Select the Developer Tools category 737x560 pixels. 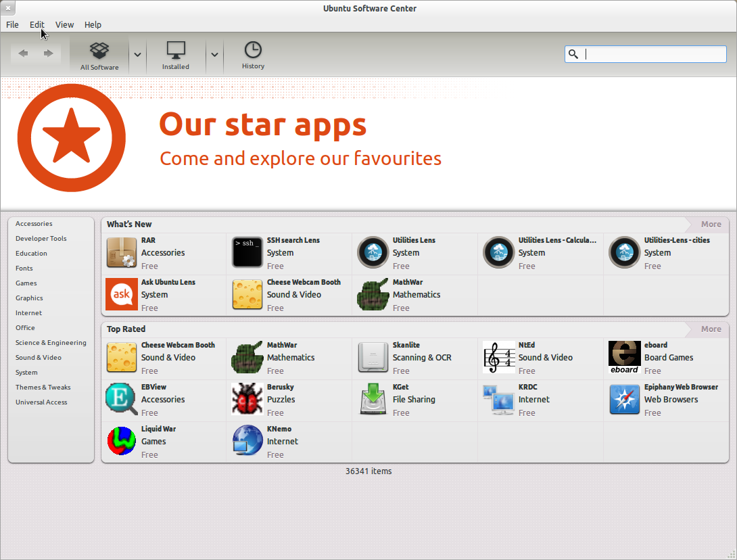point(41,238)
